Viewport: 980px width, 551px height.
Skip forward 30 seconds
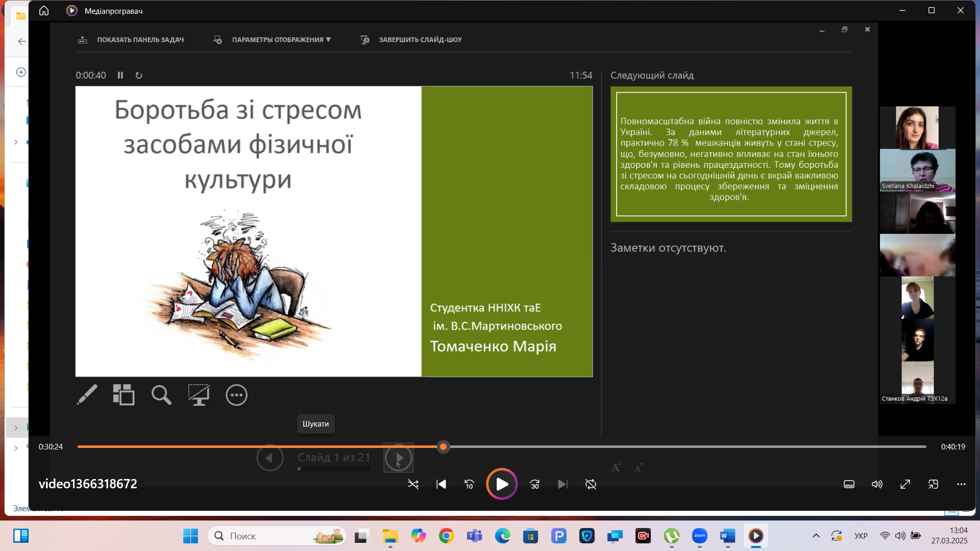click(534, 484)
